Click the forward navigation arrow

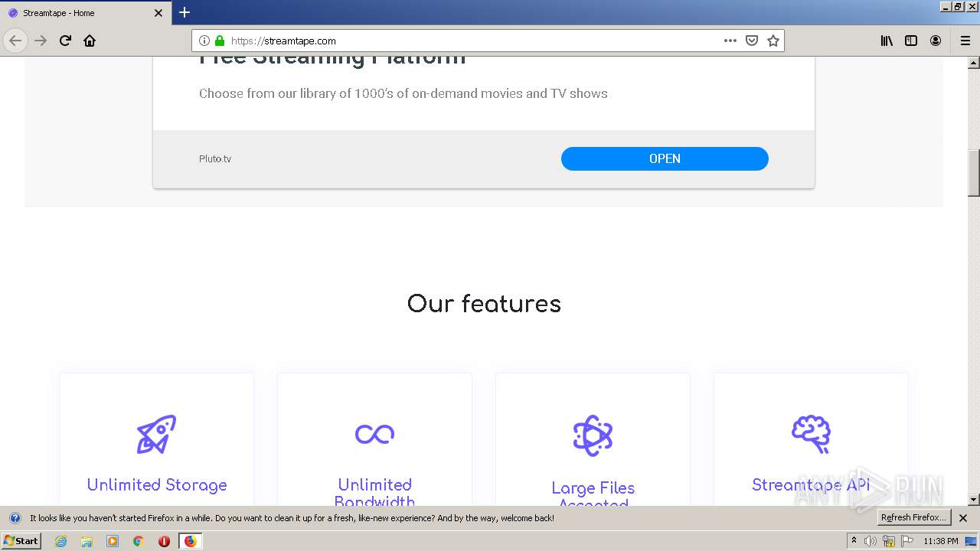pos(41,41)
